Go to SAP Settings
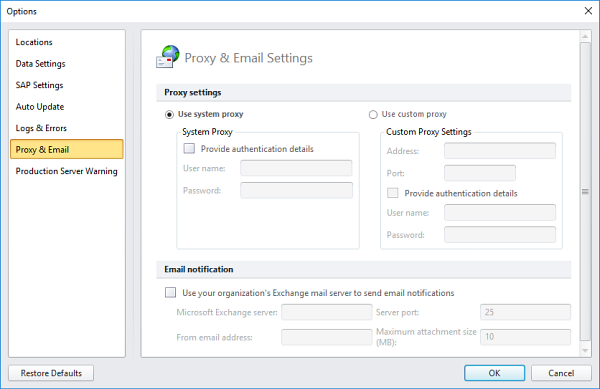600x389 pixels. coord(67,85)
